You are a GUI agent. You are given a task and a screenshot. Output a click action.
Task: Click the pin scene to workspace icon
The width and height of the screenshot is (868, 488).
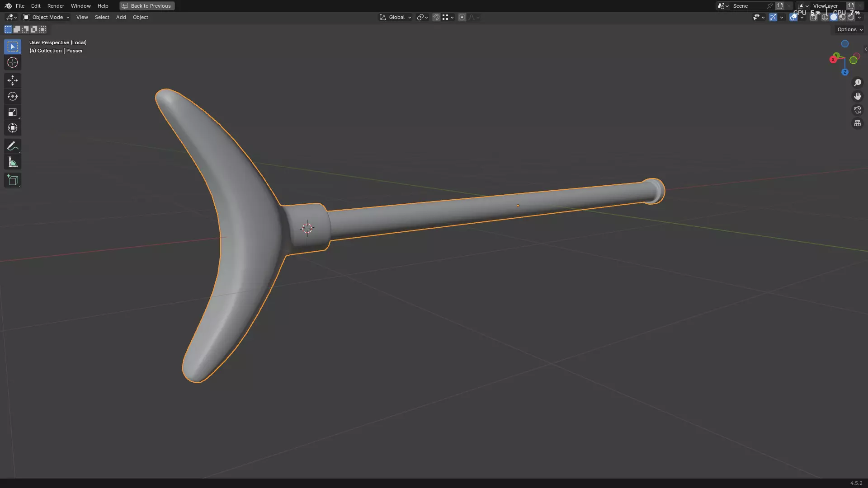[770, 6]
